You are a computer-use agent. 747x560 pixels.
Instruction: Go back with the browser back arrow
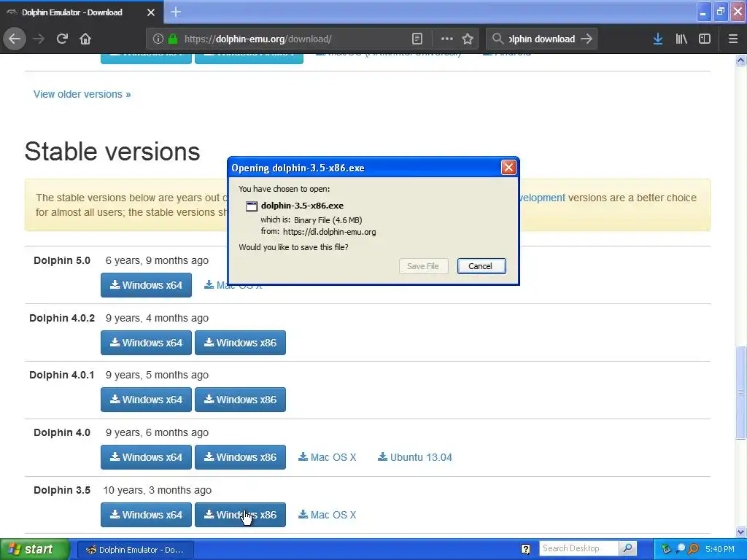click(x=15, y=39)
